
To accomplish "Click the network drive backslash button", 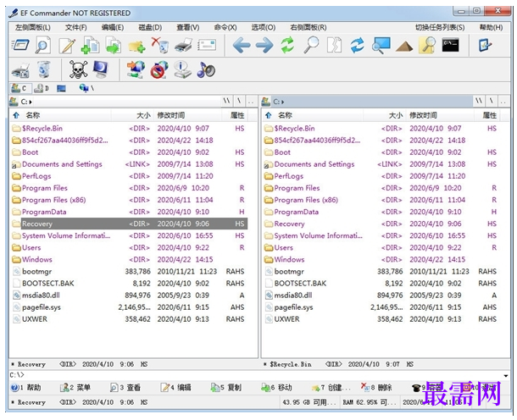I will click(x=86, y=88).
